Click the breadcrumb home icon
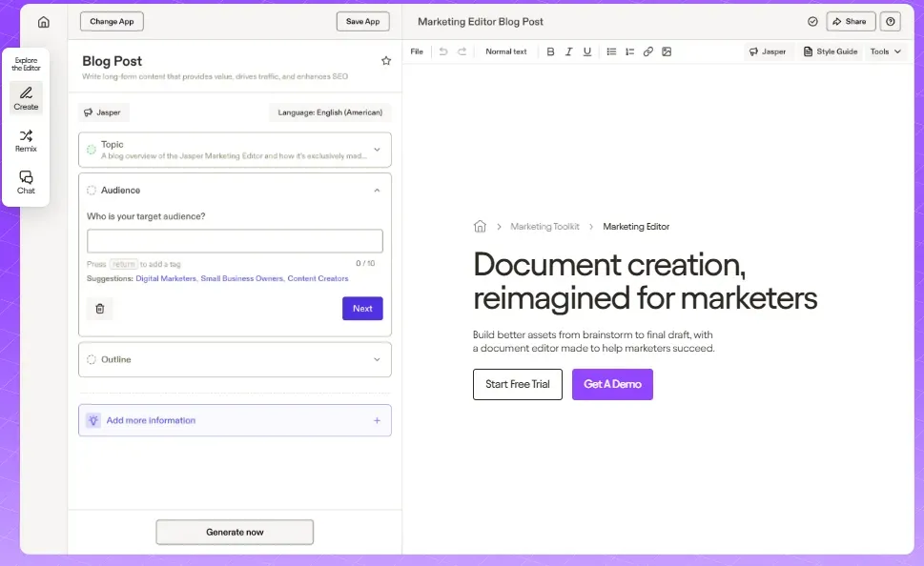Image resolution: width=924 pixels, height=566 pixels. (x=480, y=226)
